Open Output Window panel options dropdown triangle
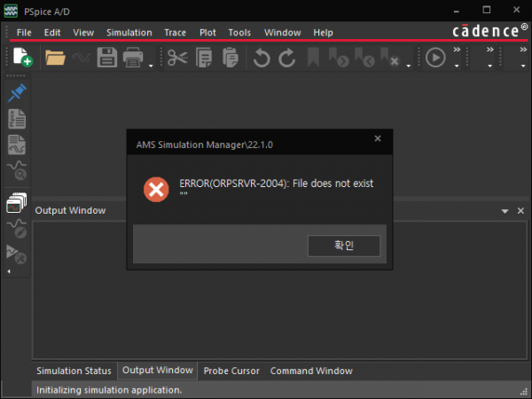The height and width of the screenshot is (399, 532). coord(505,211)
